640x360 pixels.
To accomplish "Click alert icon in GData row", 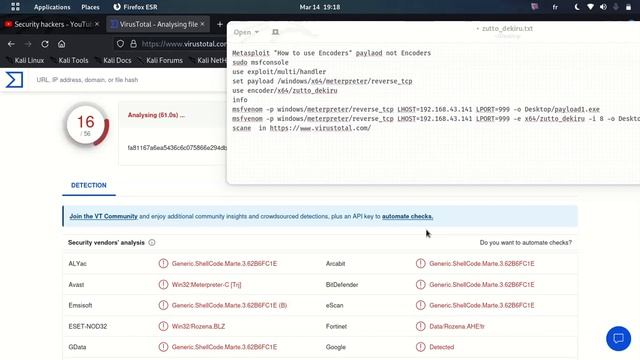I will (x=163, y=347).
